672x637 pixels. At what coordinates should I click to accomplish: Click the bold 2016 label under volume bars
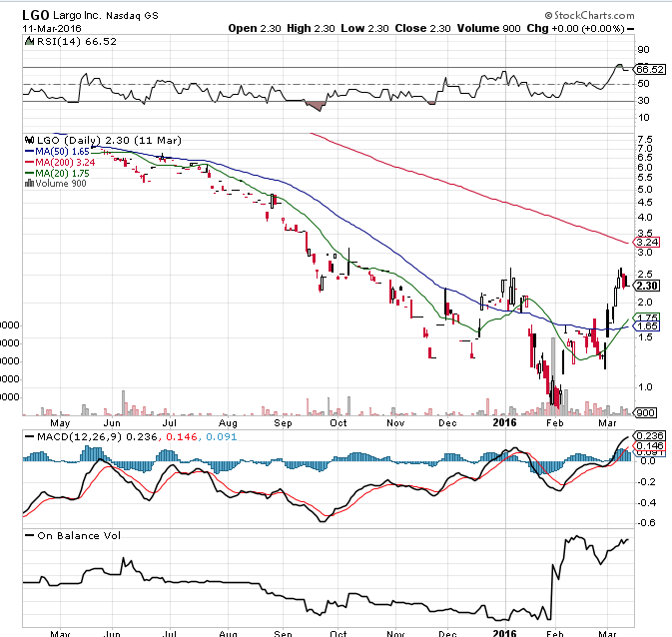[504, 422]
